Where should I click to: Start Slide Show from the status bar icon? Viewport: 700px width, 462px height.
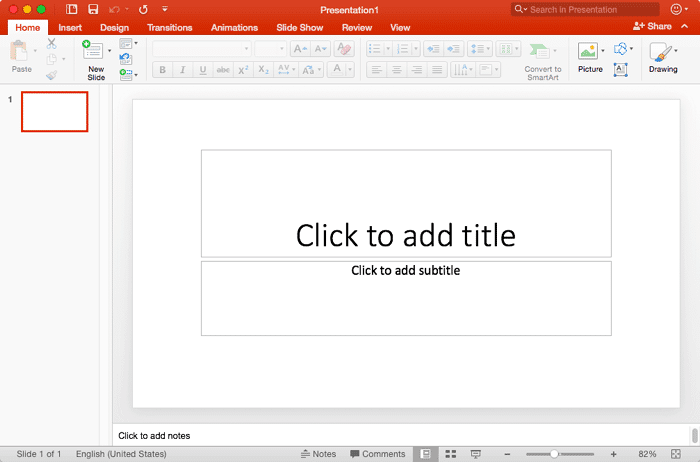[x=476, y=454]
